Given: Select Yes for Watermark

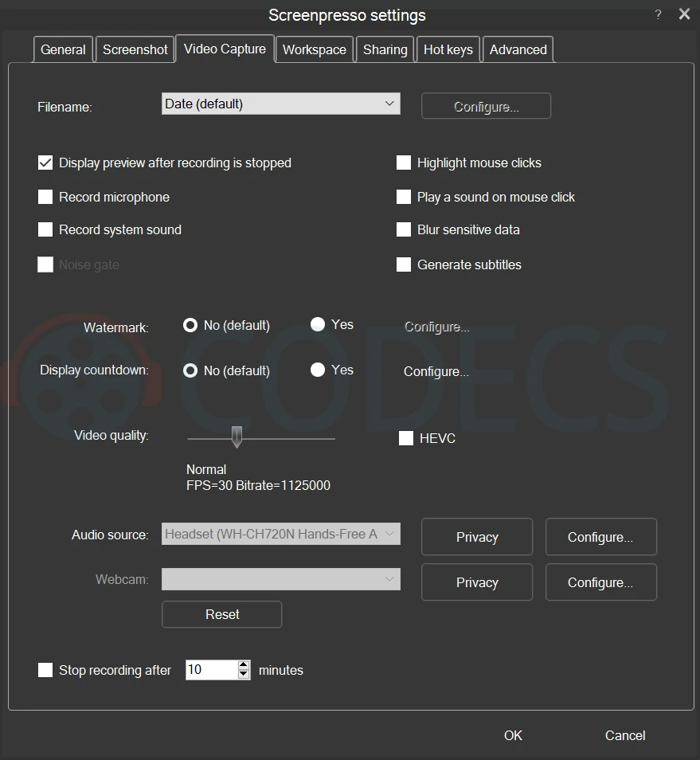Looking at the screenshot, I should pos(318,324).
